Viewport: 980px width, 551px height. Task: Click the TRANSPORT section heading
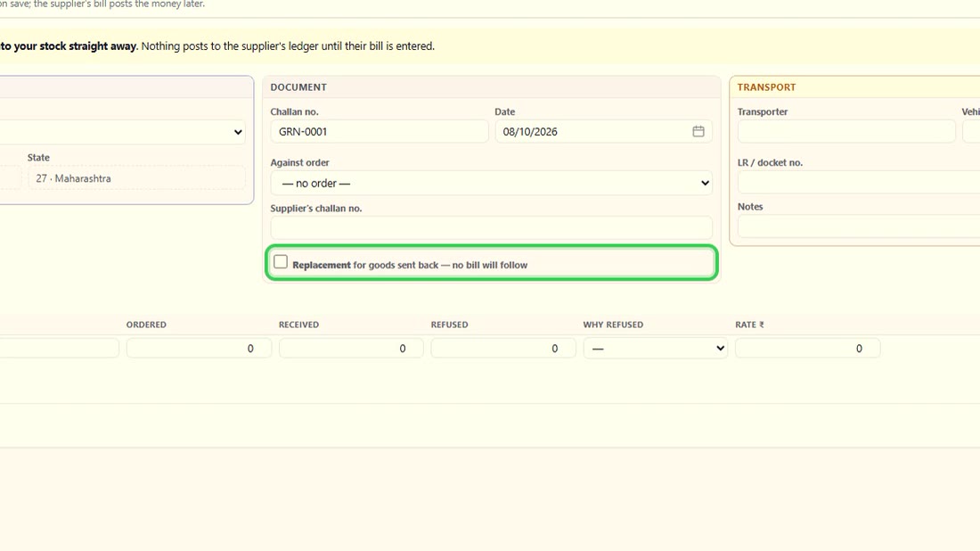[x=766, y=87]
